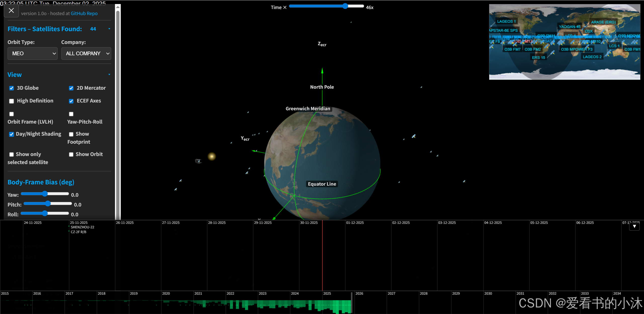Close the side panel with X icon
The image size is (644, 314).
point(11,11)
